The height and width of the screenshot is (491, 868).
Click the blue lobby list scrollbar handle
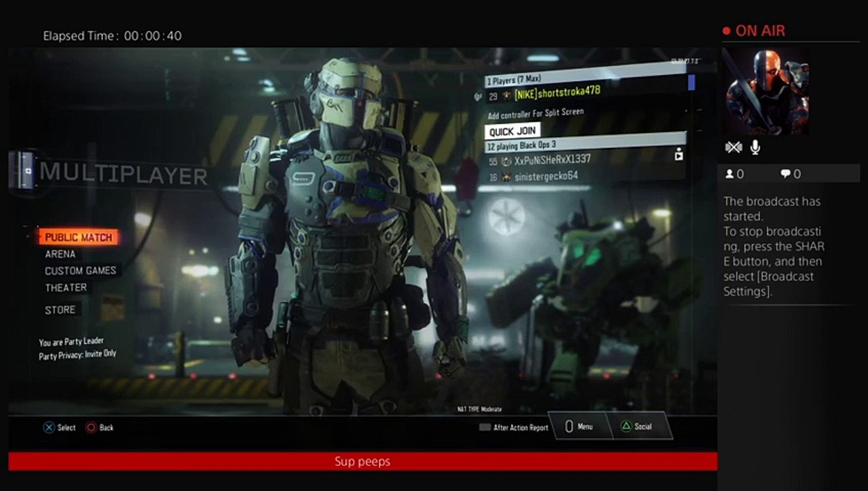click(x=691, y=83)
